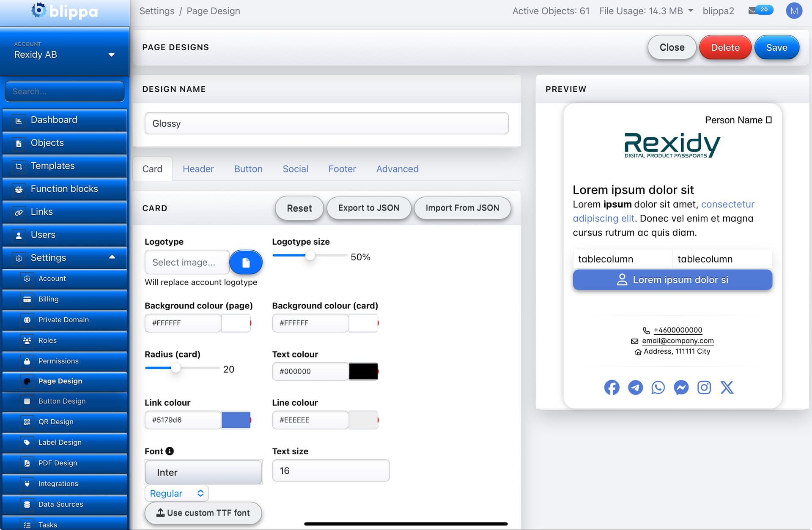The width and height of the screenshot is (812, 530).
Task: Click the WhatsApp icon in preview
Action: click(658, 387)
